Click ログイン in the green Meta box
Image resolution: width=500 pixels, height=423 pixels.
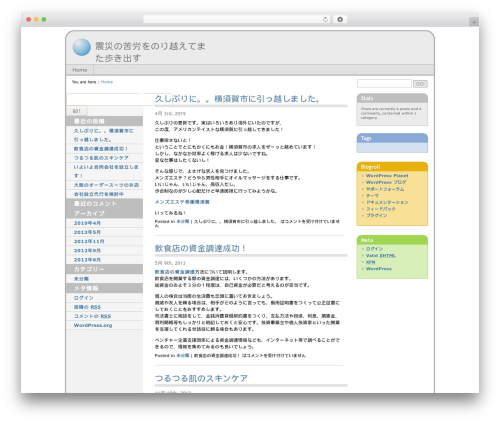click(x=375, y=249)
